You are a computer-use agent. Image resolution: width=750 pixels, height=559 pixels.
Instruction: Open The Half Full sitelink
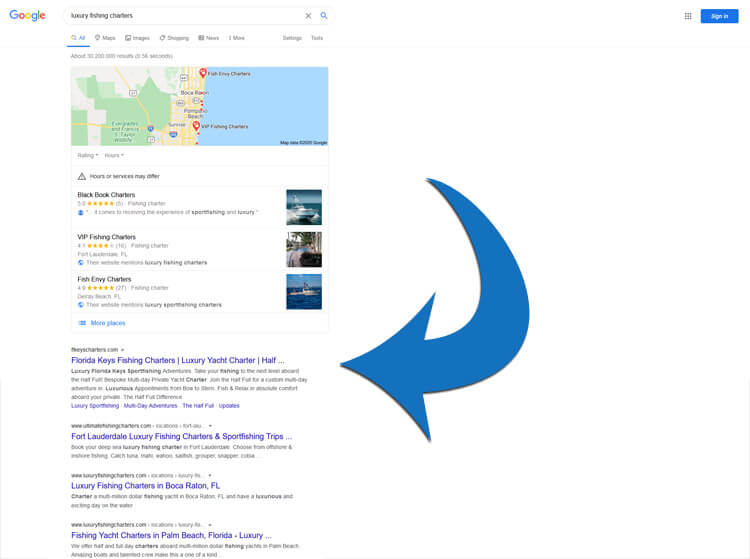click(198, 406)
